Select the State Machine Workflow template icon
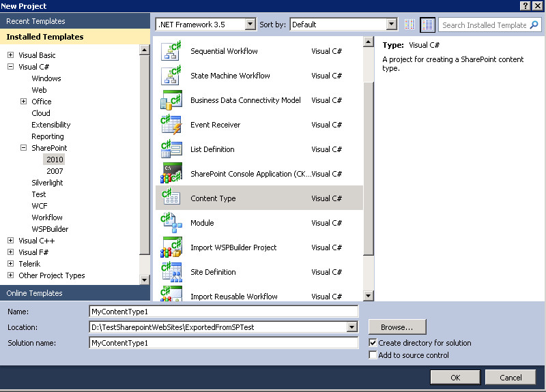This screenshot has width=546, height=392. pos(171,76)
